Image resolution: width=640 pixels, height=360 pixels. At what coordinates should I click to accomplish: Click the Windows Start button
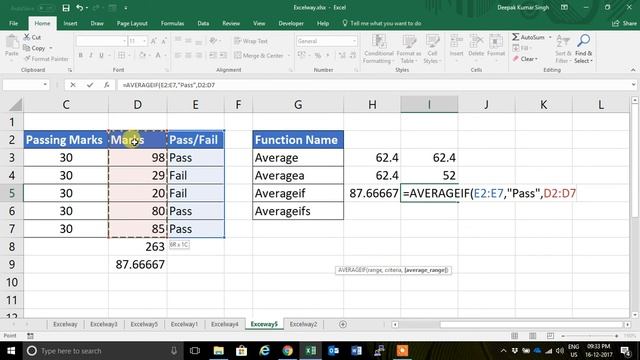click(11, 351)
